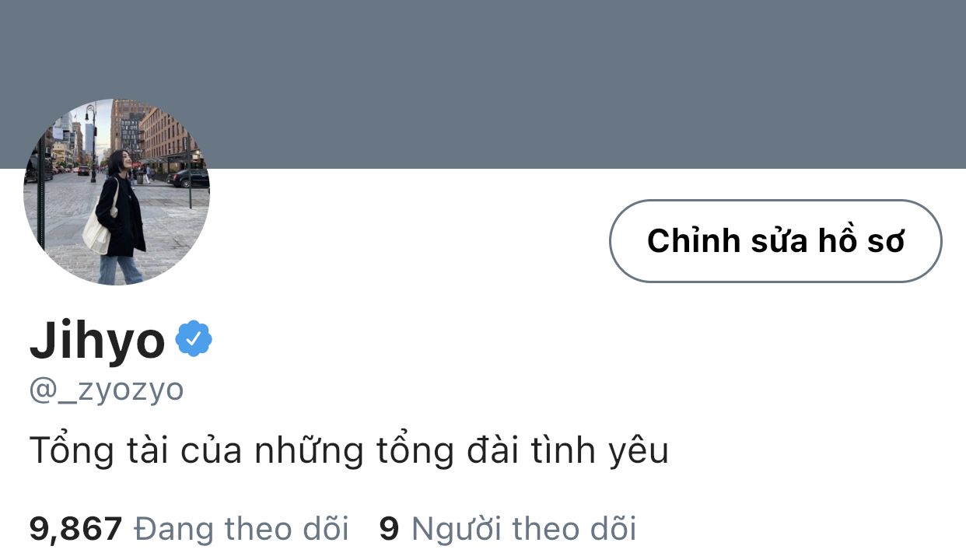Click the bio text Tổng tài của những
Viewport: 966px width, 560px height.
[197, 451]
